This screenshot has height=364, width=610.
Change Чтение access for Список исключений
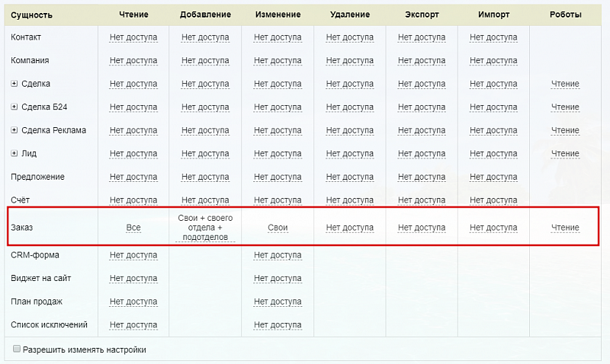133,325
